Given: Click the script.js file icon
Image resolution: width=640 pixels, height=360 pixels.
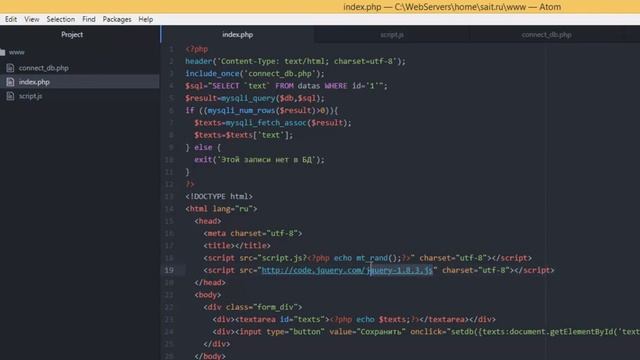Looking at the screenshot, I should coord(10,96).
